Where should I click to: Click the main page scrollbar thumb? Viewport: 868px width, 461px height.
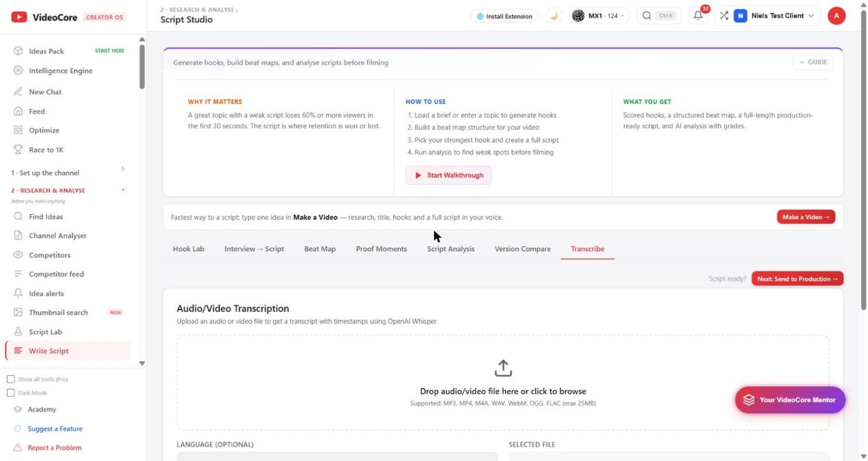(x=864, y=161)
